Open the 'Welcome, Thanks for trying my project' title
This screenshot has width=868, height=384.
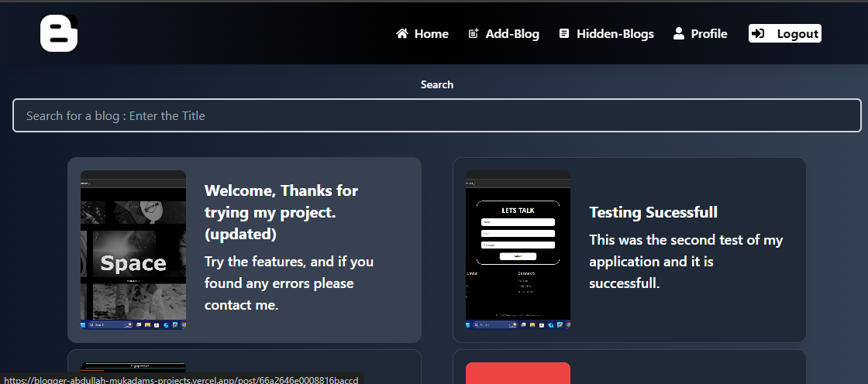click(281, 211)
